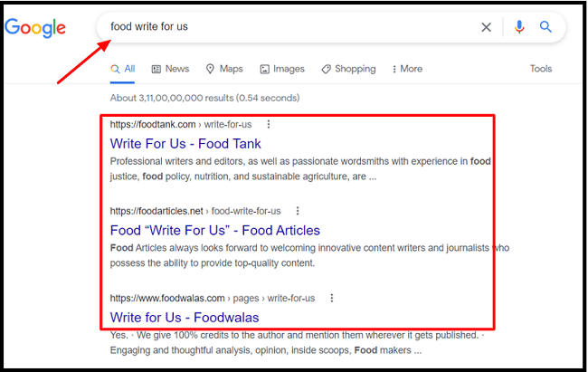The image size is (588, 372).
Task: Click the Food Tank snippet about professional writers
Action: (300, 169)
